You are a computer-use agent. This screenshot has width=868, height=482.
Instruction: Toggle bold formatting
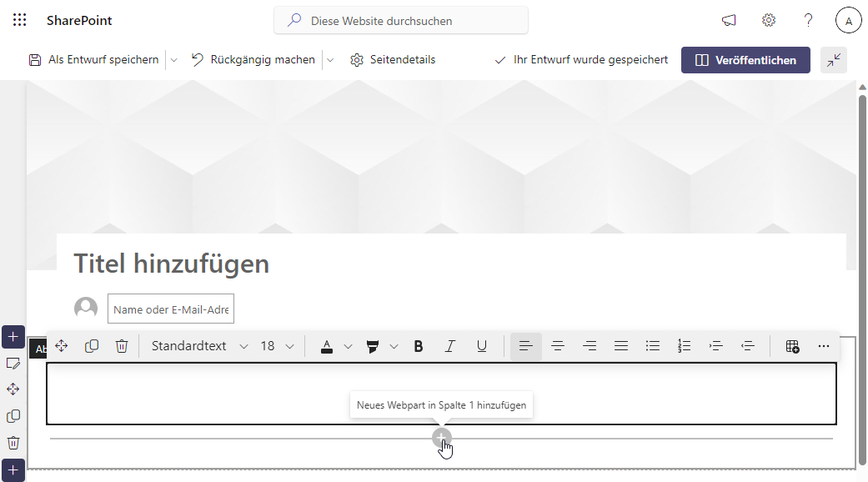click(x=419, y=346)
